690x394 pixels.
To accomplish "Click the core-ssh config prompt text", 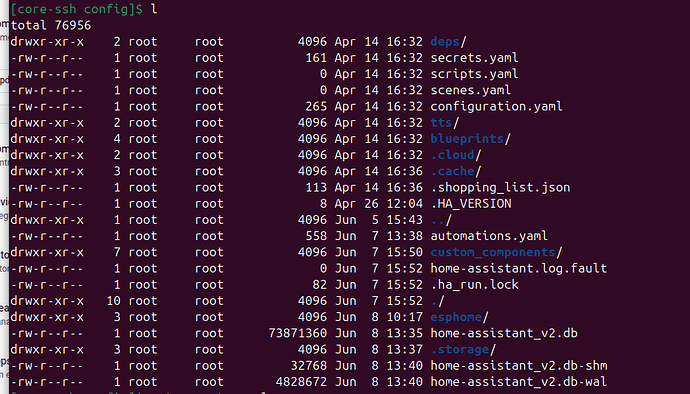I will 77,9.
